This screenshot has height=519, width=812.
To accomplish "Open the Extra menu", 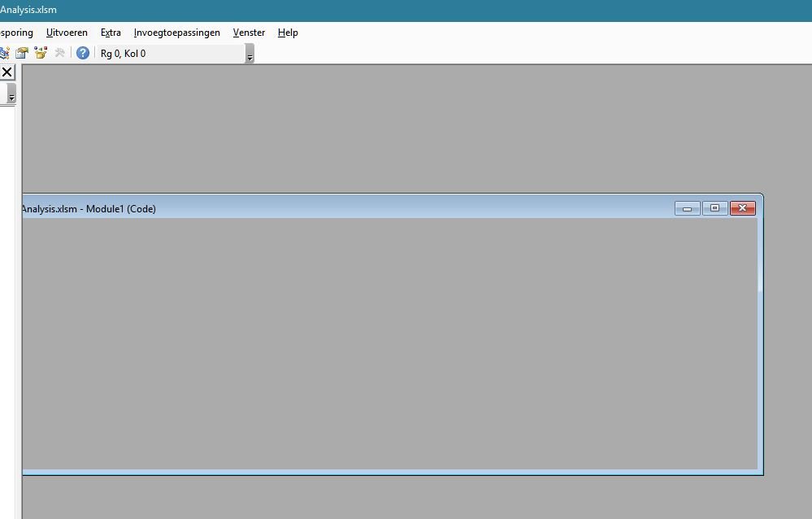I will (111, 33).
